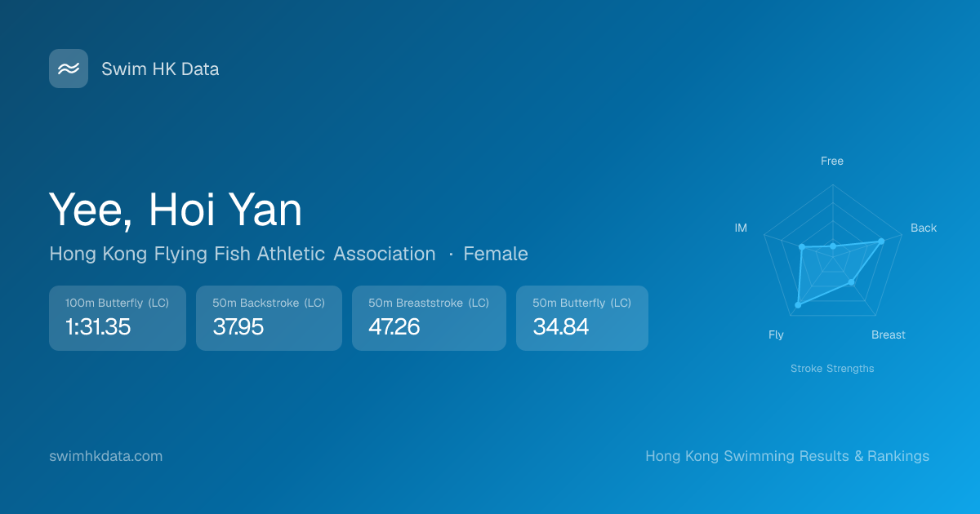Image resolution: width=980 pixels, height=514 pixels.
Task: Open the 50m Butterfly (LC) time card
Action: tap(581, 318)
